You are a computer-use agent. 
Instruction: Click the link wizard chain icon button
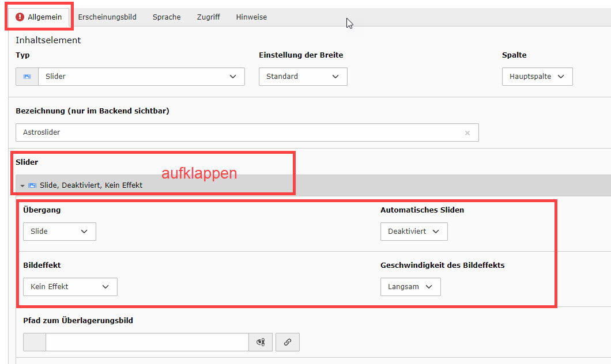[287, 343]
